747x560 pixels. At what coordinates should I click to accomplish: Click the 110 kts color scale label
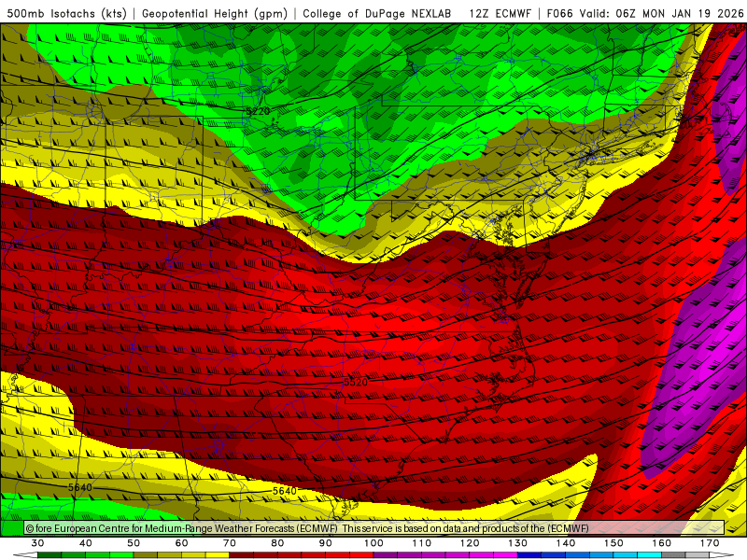pyautogui.click(x=422, y=543)
